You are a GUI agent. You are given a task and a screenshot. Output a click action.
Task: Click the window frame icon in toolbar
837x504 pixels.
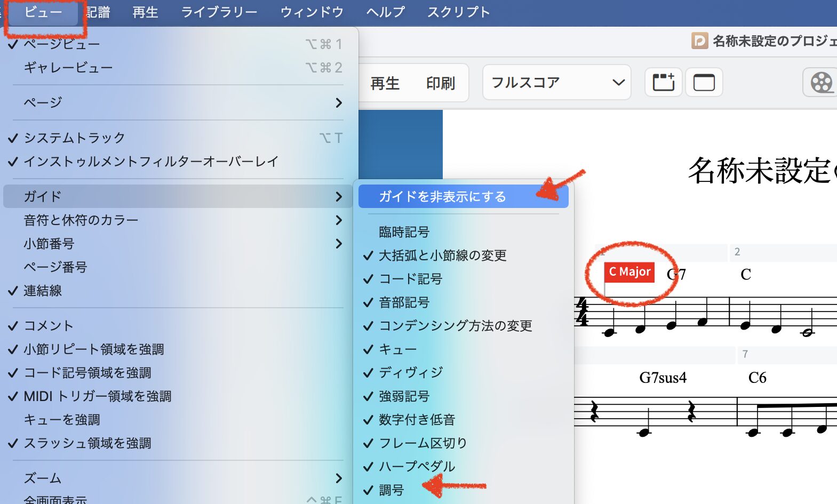click(x=704, y=83)
